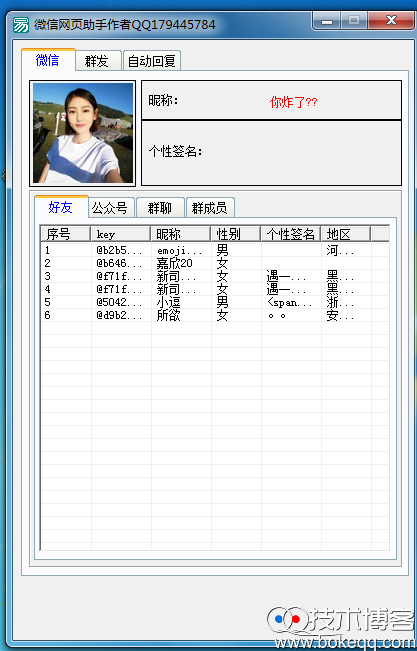Switch to the 公众号 sub-tab
The image size is (417, 651).
point(111,208)
